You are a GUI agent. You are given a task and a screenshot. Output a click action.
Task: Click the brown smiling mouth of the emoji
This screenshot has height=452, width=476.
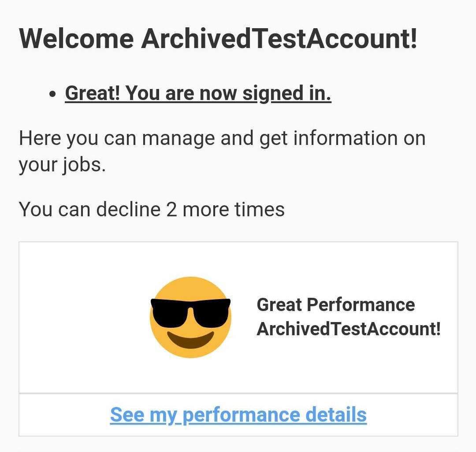(x=190, y=340)
